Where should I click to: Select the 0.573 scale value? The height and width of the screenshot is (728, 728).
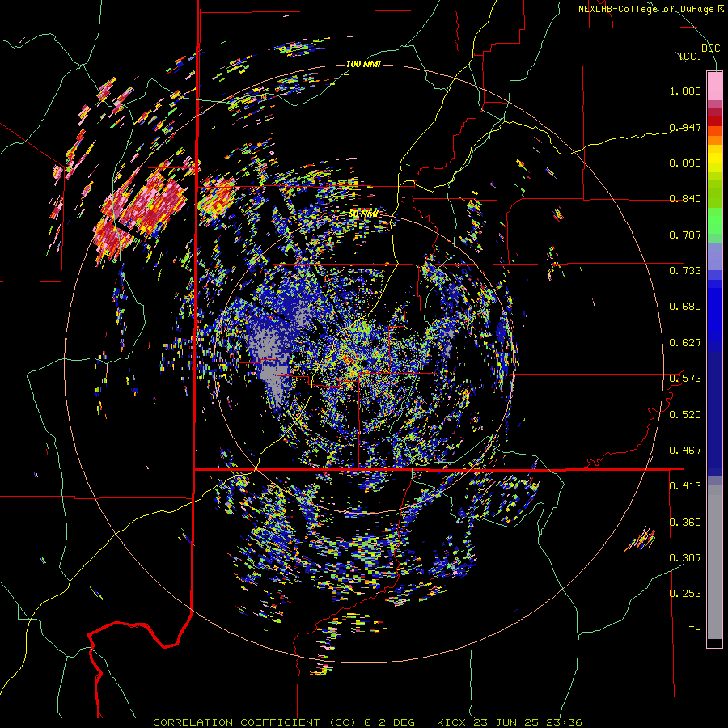(x=685, y=379)
